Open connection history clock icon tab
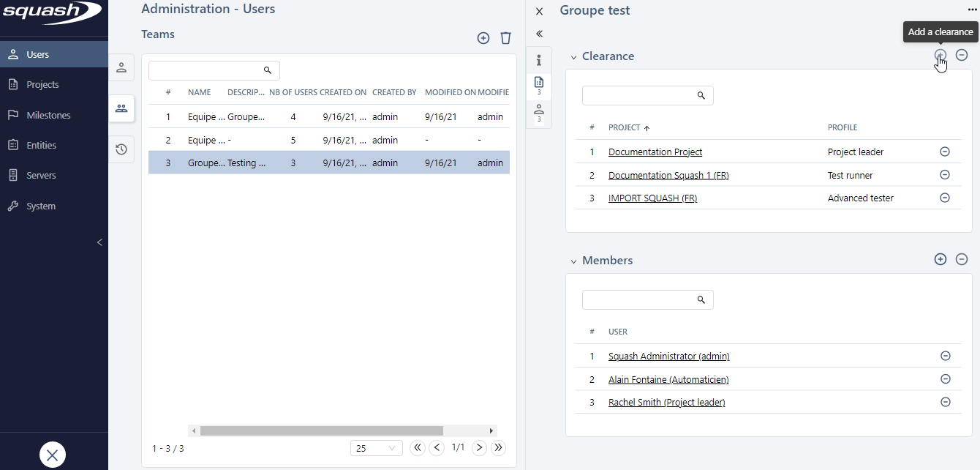Image resolution: width=980 pixels, height=470 pixels. 121,149
